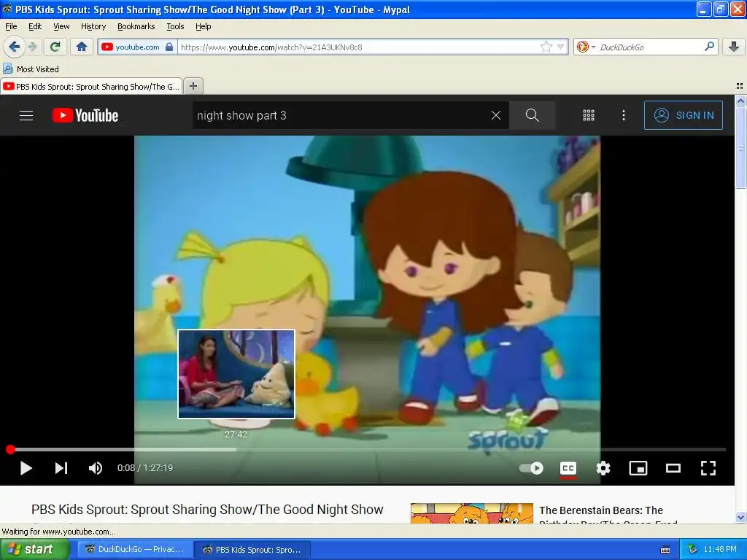Click the on-screen keyboard tray icon
This screenshot has height=560, width=747.
(665, 550)
